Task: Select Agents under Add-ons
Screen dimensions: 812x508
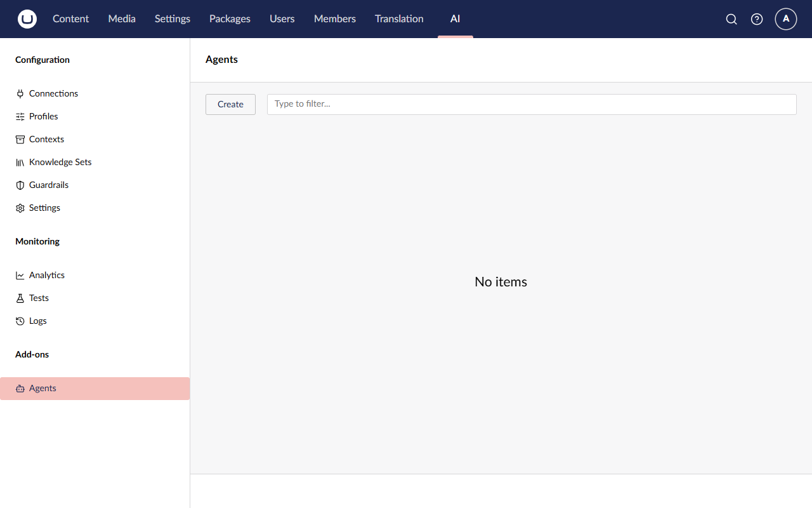Action: coord(95,388)
